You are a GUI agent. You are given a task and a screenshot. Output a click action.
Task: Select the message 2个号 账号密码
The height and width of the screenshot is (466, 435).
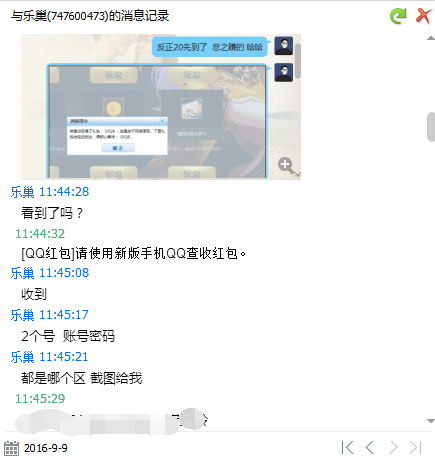click(x=68, y=336)
